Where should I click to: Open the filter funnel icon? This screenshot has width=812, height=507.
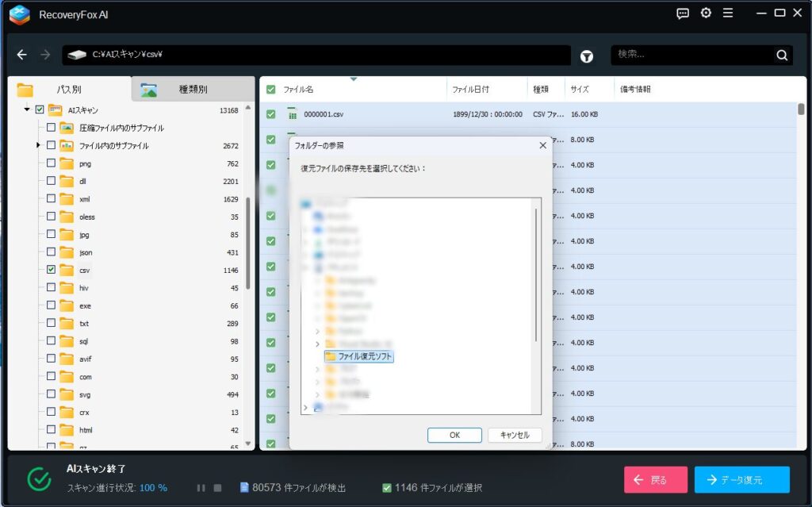[587, 56]
